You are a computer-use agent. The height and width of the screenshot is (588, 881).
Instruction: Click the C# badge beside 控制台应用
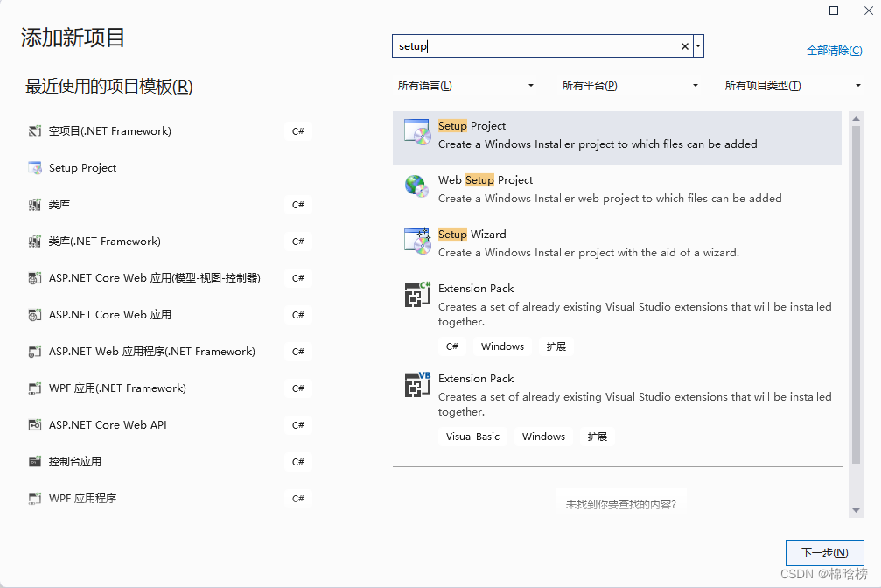tap(297, 461)
